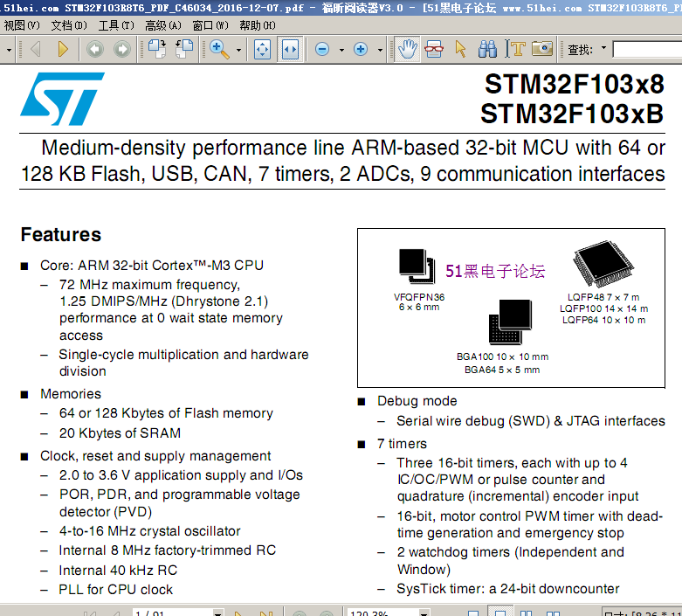Click '4-to-16 MHz crystal oscillator' text
The width and height of the screenshot is (682, 616).
pyautogui.click(x=149, y=530)
